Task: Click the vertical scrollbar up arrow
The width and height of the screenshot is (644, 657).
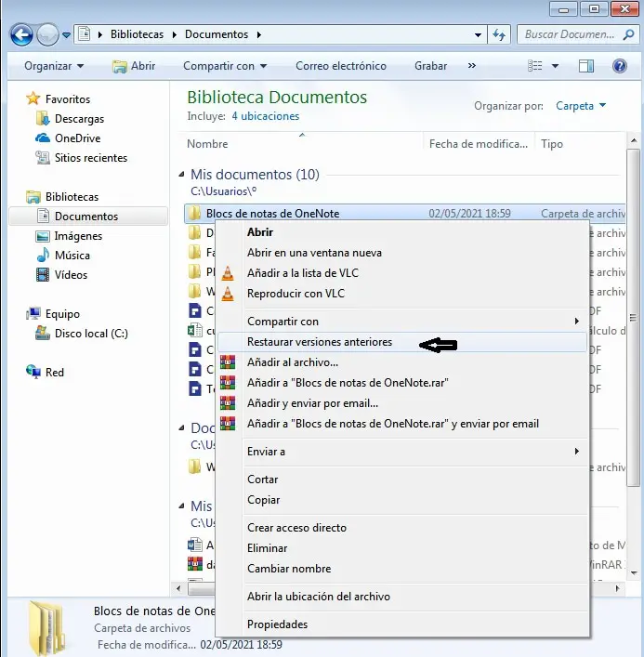Action: click(x=633, y=140)
